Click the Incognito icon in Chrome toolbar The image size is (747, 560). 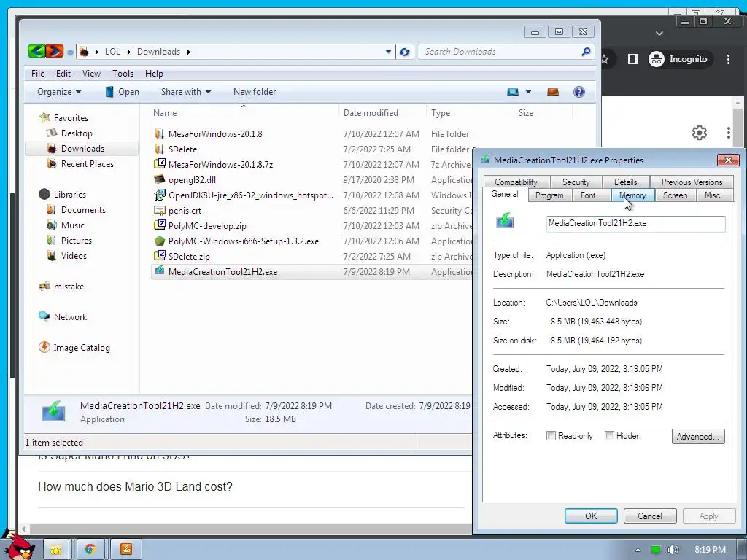pos(656,59)
